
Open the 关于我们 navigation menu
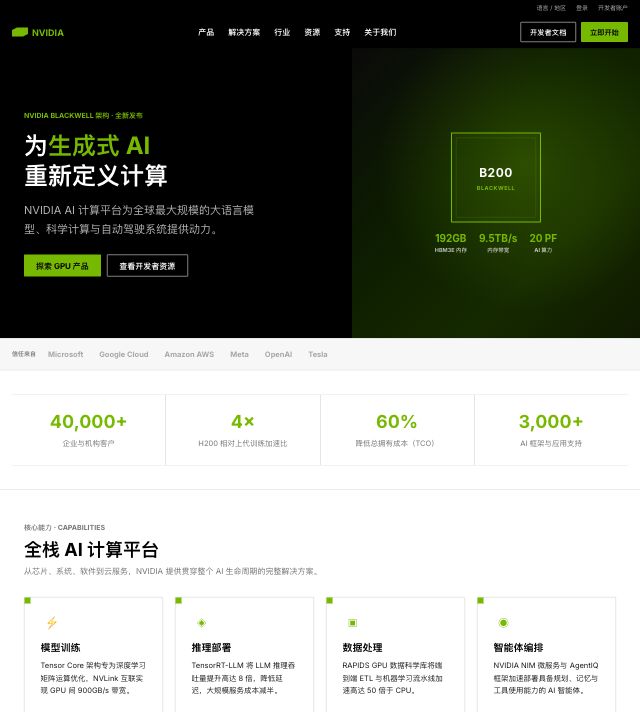tap(380, 32)
